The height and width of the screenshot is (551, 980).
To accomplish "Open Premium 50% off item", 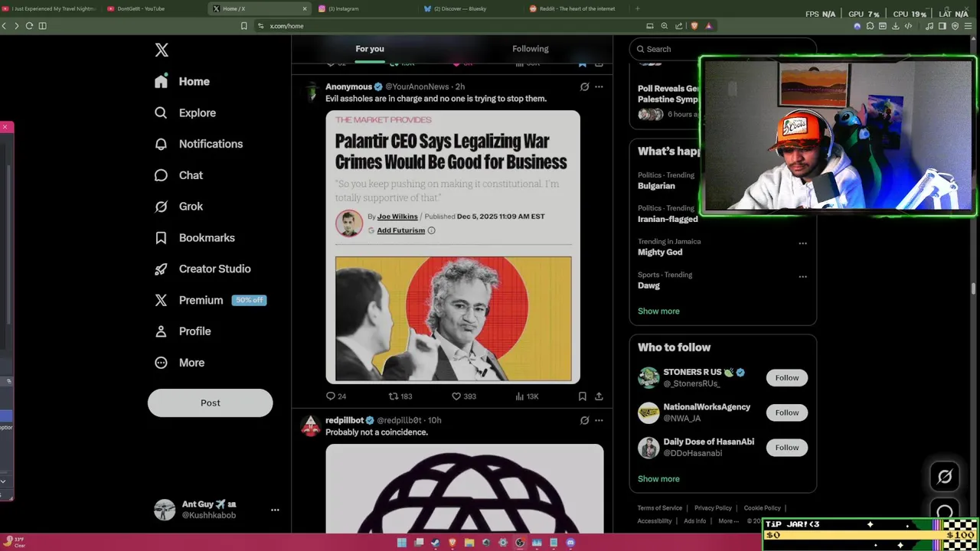I will click(x=210, y=300).
